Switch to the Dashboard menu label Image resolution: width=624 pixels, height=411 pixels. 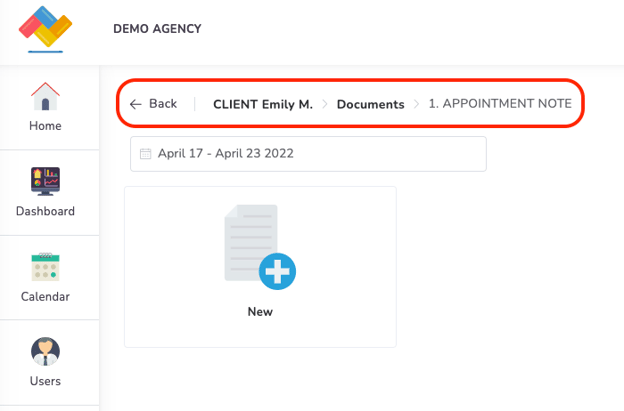45,211
